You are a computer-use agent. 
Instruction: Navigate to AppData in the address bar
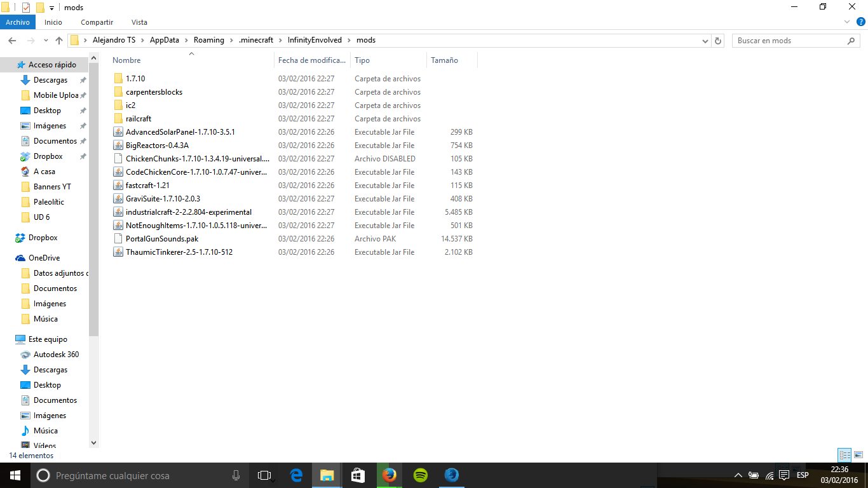click(165, 40)
